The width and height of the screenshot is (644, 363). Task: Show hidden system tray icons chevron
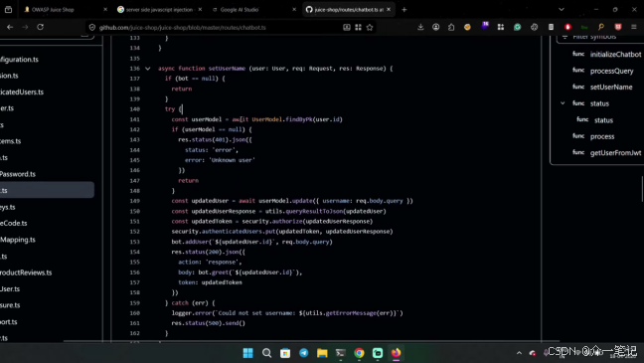pos(519,353)
